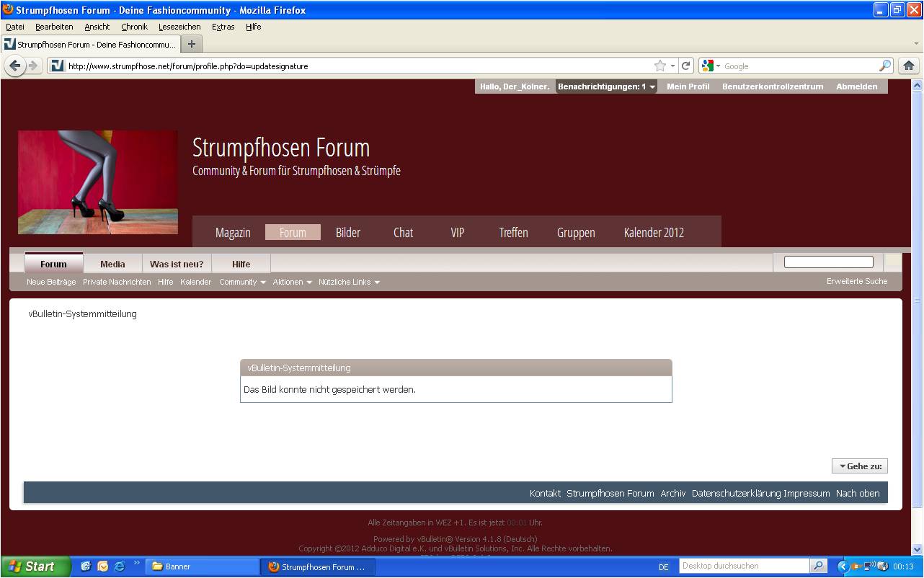Open the Erweiterte Suche link

tap(857, 281)
